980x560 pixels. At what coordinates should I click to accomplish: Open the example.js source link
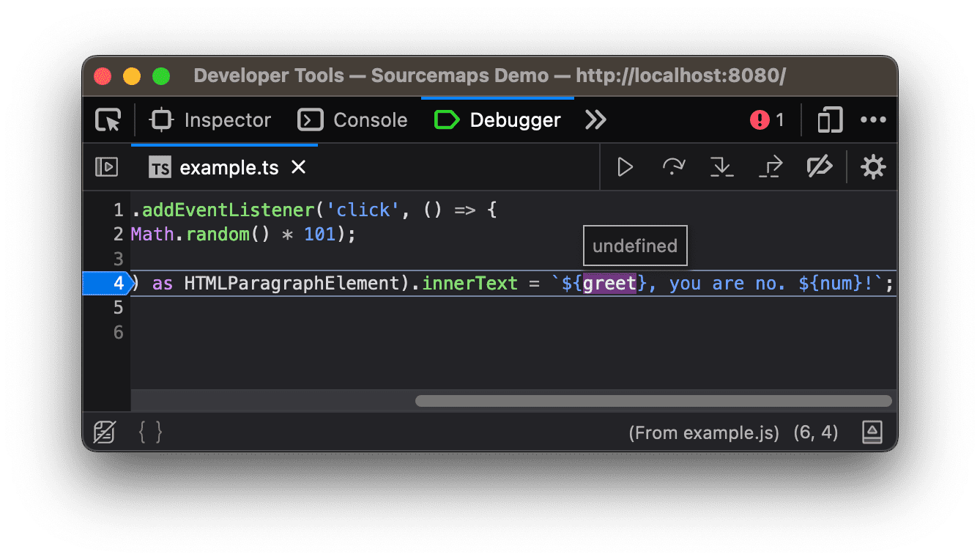pyautogui.click(x=704, y=432)
